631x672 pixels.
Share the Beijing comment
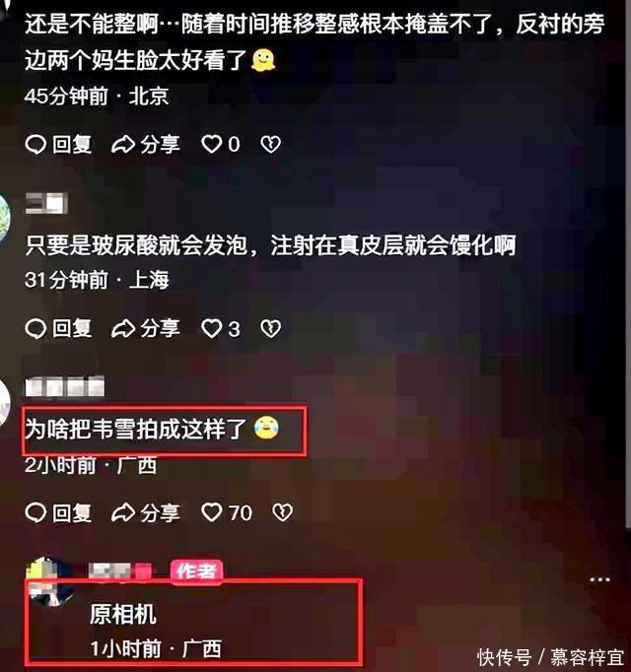point(145,145)
